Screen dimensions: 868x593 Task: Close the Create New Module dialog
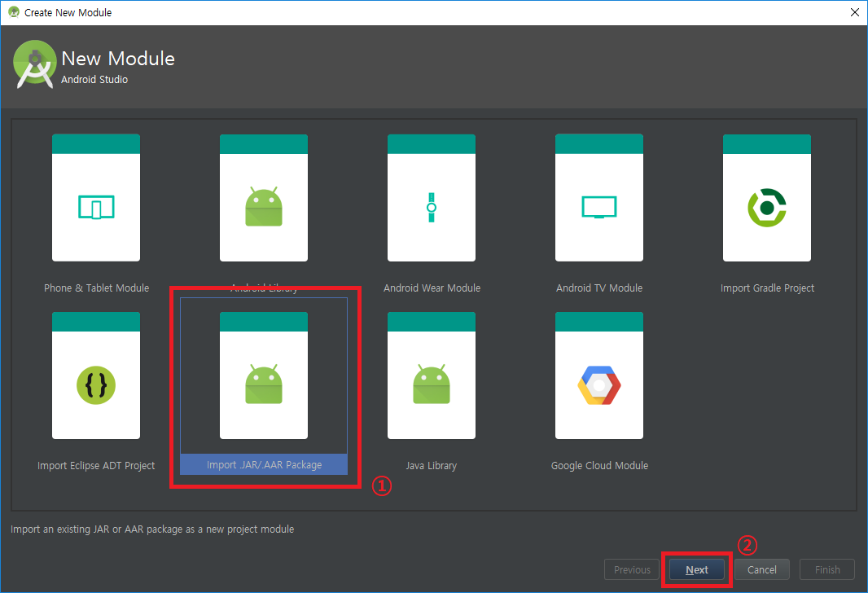[854, 12]
